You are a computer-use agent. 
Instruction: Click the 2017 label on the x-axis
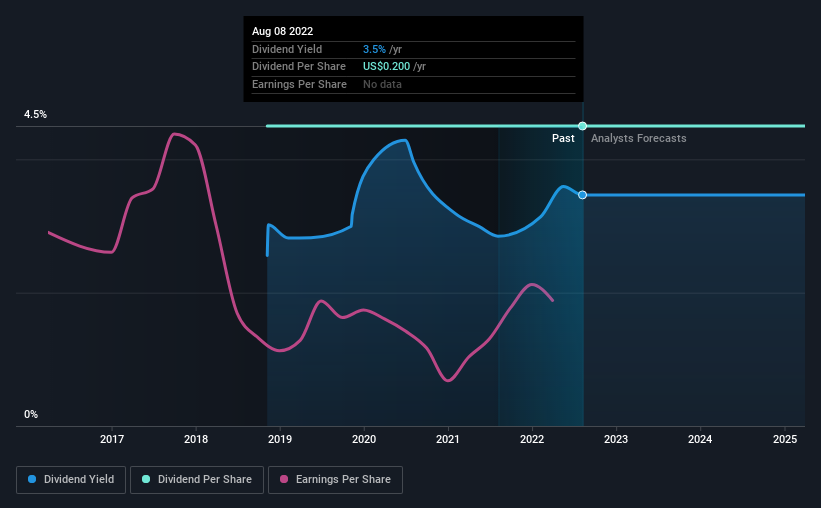[x=112, y=439]
